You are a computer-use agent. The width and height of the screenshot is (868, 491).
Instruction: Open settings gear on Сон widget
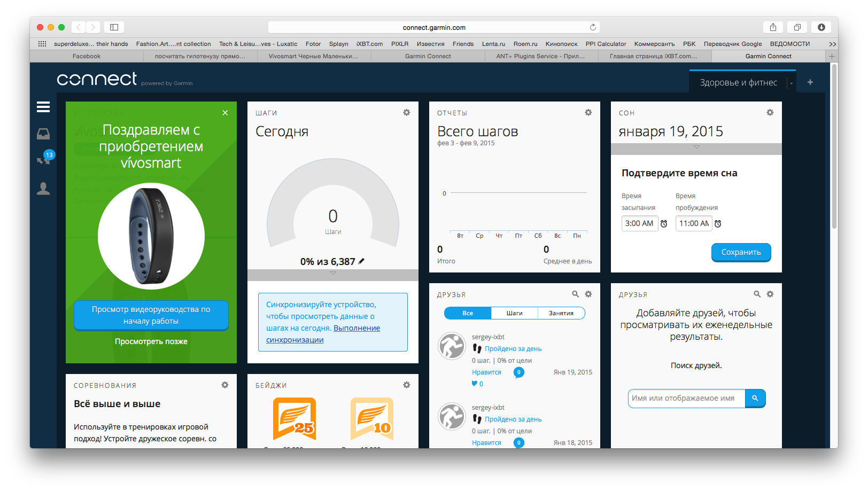pos(770,113)
